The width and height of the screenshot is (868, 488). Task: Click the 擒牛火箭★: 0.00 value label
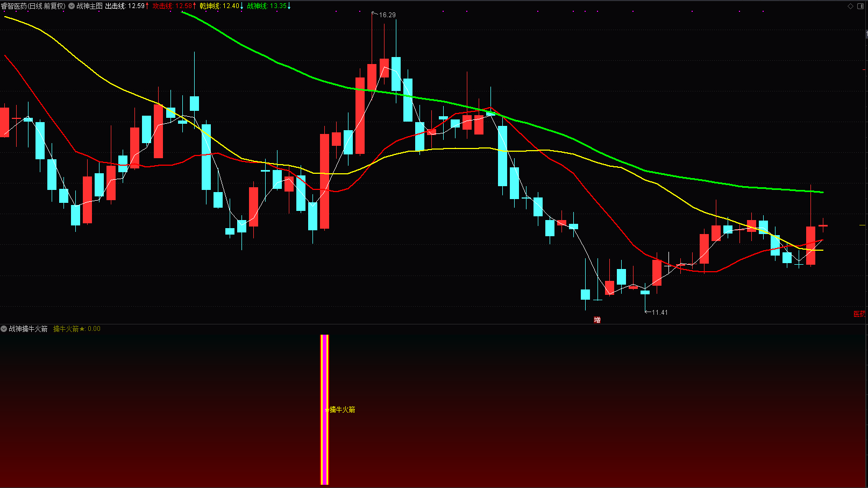click(x=77, y=329)
